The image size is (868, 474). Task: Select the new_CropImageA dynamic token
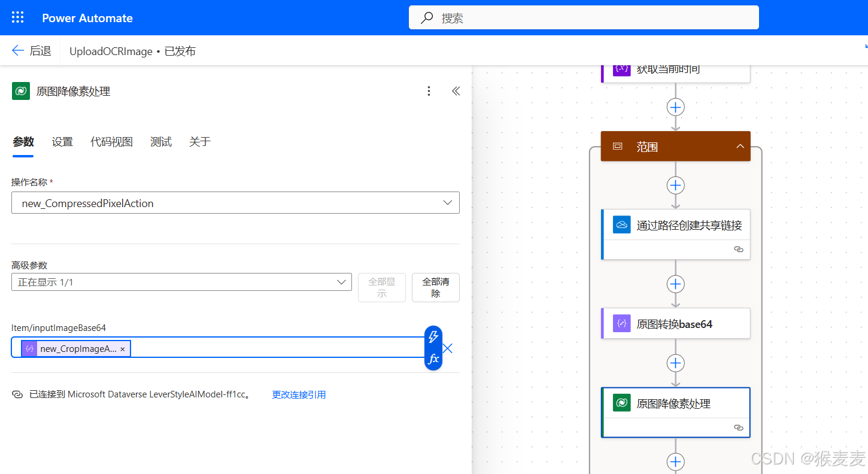75,348
